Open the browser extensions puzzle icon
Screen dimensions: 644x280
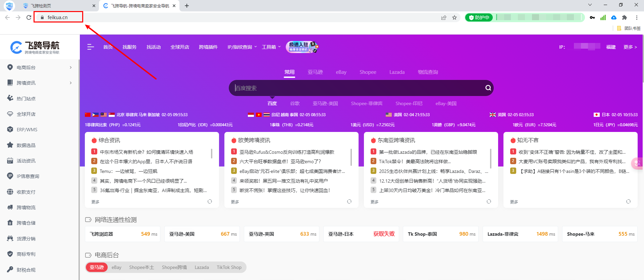click(x=624, y=17)
